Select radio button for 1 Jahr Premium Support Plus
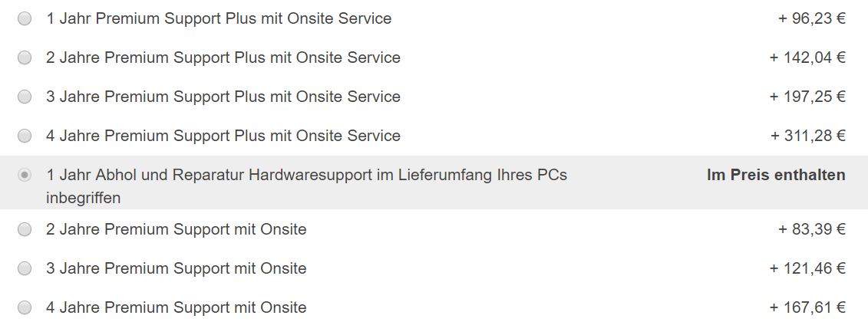Viewport: 868px width, 322px height. pos(25,19)
